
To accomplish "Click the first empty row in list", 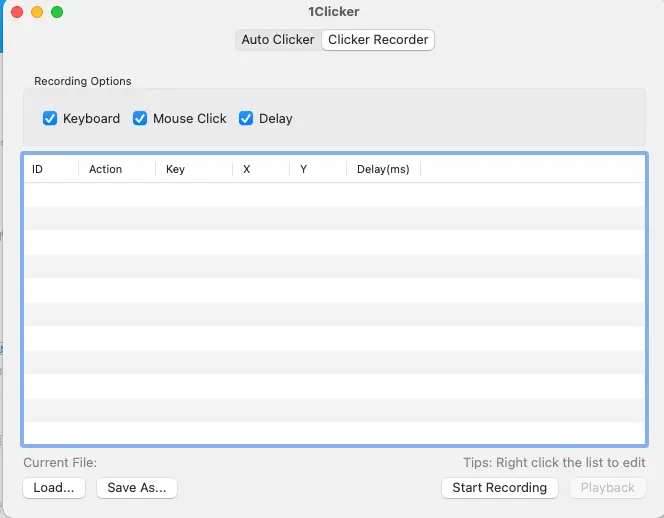I will click(333, 194).
